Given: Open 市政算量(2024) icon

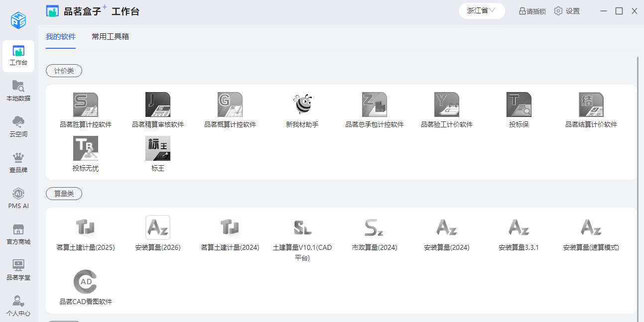Looking at the screenshot, I should click(374, 228).
